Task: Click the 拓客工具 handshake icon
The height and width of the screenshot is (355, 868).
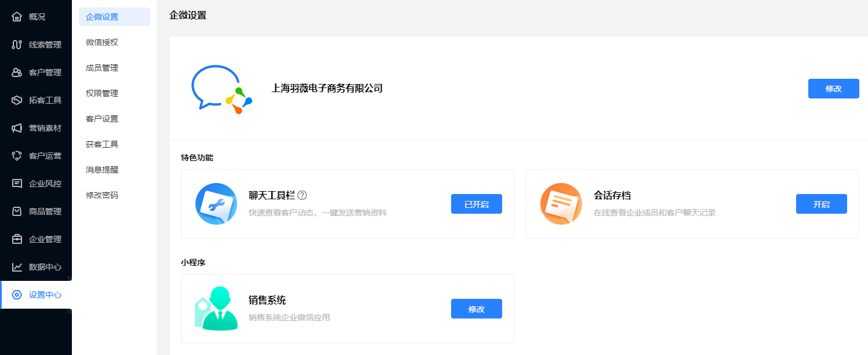Action: pos(17,100)
